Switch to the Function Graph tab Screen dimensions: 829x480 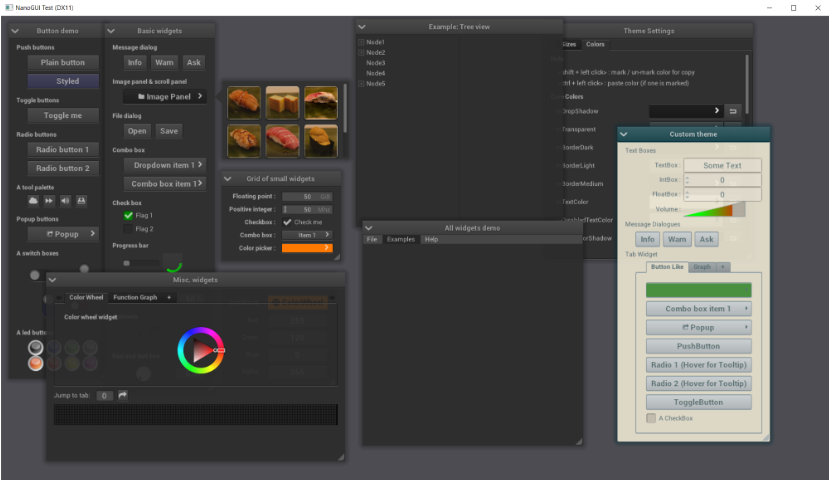(134, 297)
